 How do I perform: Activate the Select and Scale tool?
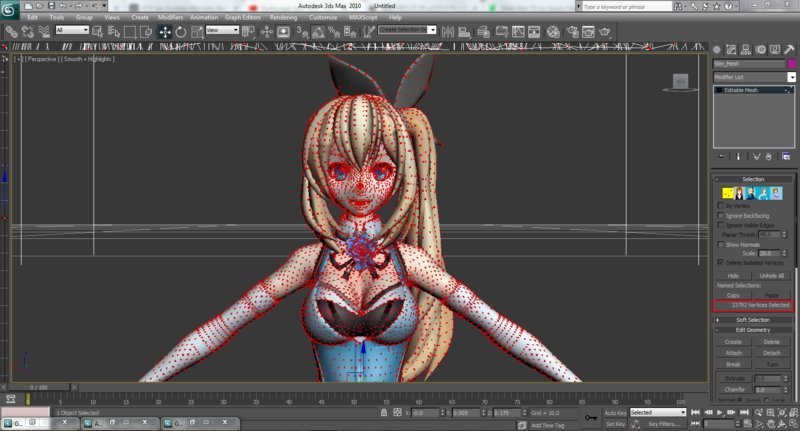point(197,33)
